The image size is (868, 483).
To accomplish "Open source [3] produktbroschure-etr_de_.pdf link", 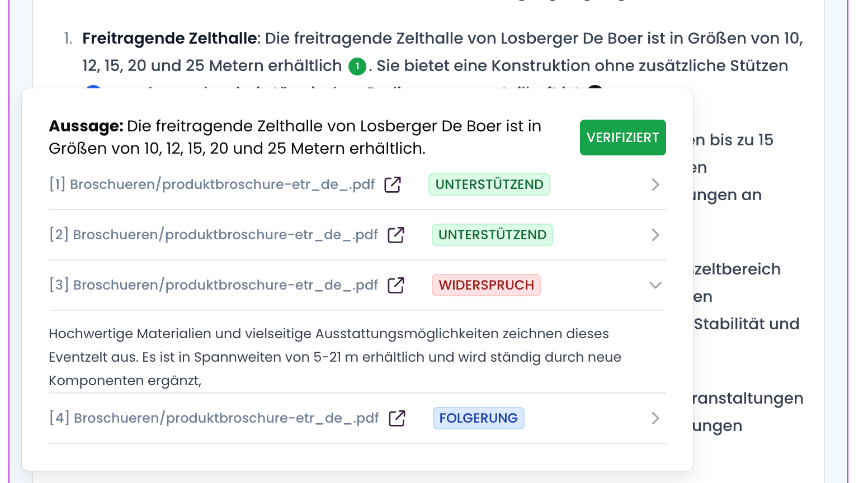I will pos(214,285).
